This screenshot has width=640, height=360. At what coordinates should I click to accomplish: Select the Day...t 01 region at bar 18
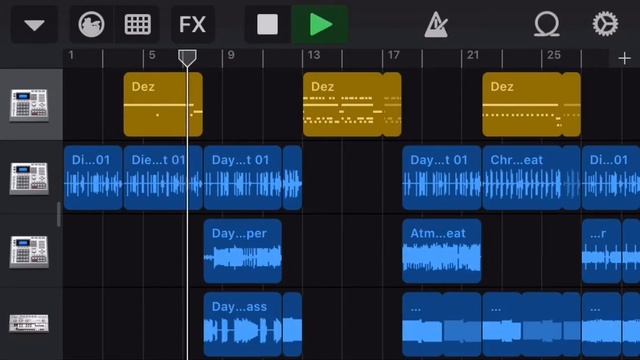(442, 178)
